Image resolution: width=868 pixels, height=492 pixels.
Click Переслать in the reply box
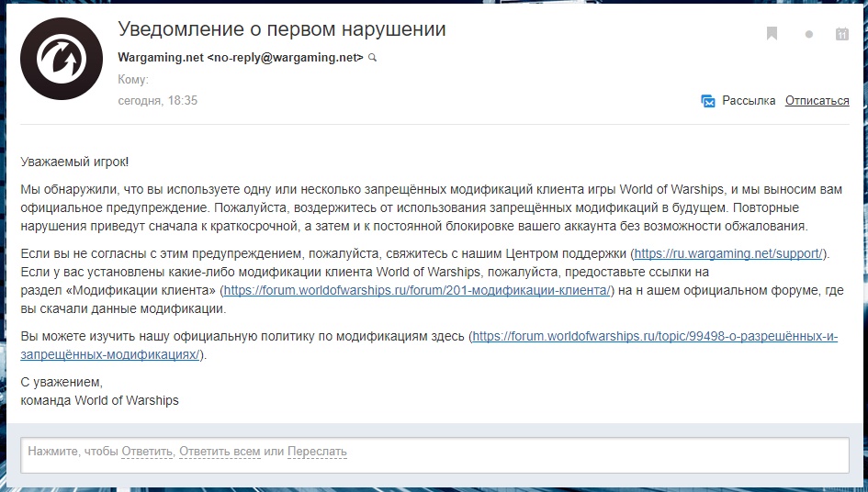click(317, 451)
